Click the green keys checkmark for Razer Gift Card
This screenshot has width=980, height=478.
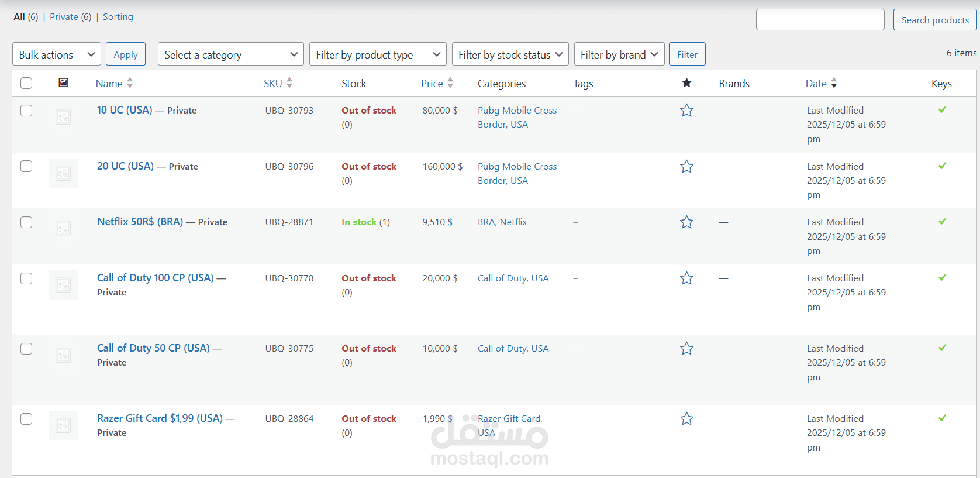pos(942,418)
